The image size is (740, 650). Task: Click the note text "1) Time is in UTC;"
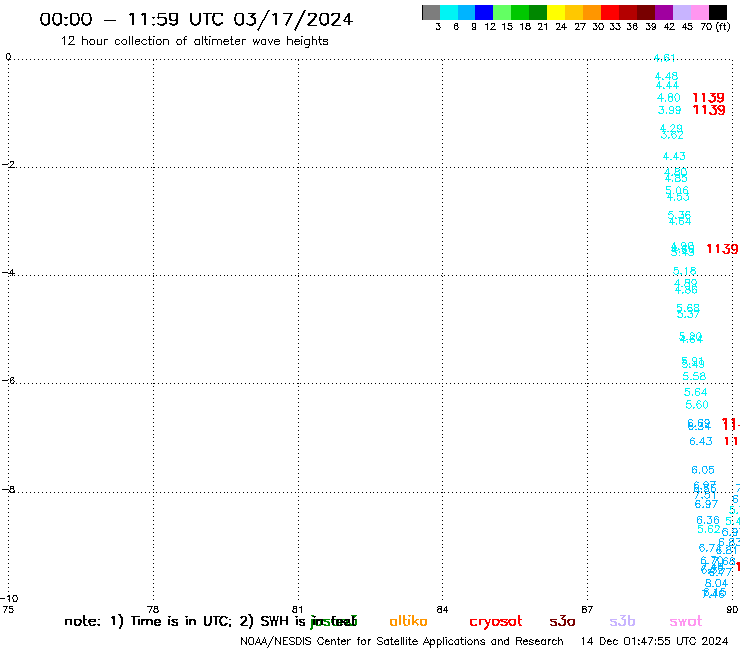coord(171,621)
